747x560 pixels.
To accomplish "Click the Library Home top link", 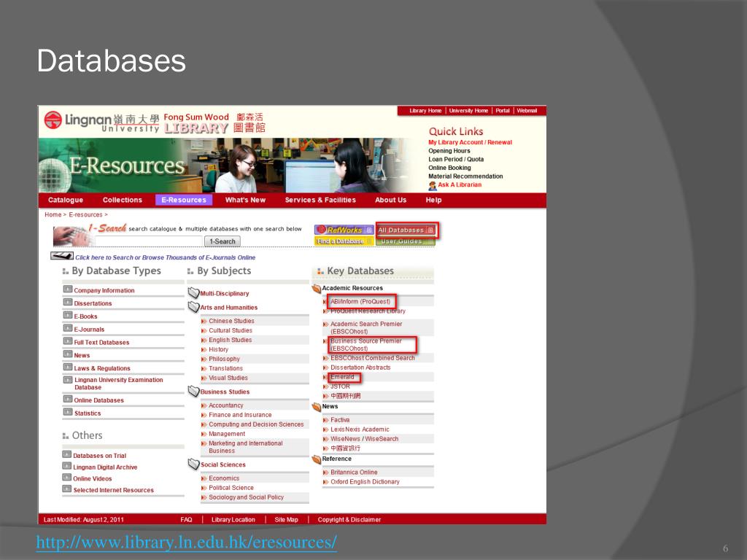I will coord(425,111).
